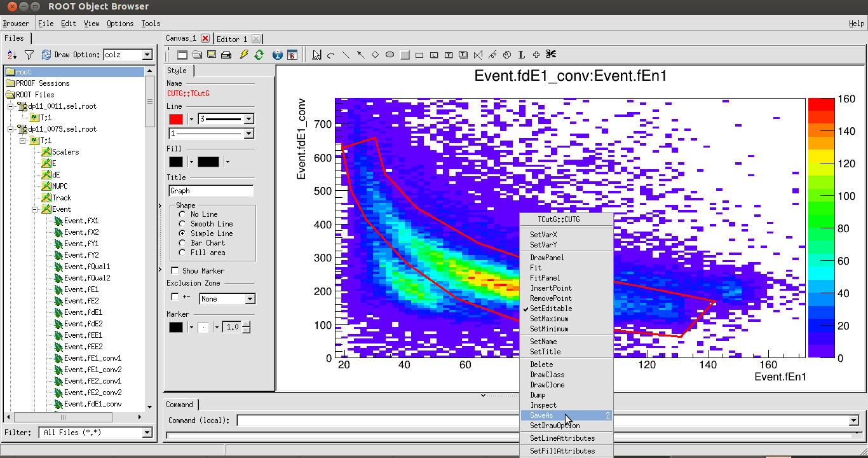Screen dimensions: 868x458
Task: Select the Graphical Cut scissors tool
Action: click(551, 55)
